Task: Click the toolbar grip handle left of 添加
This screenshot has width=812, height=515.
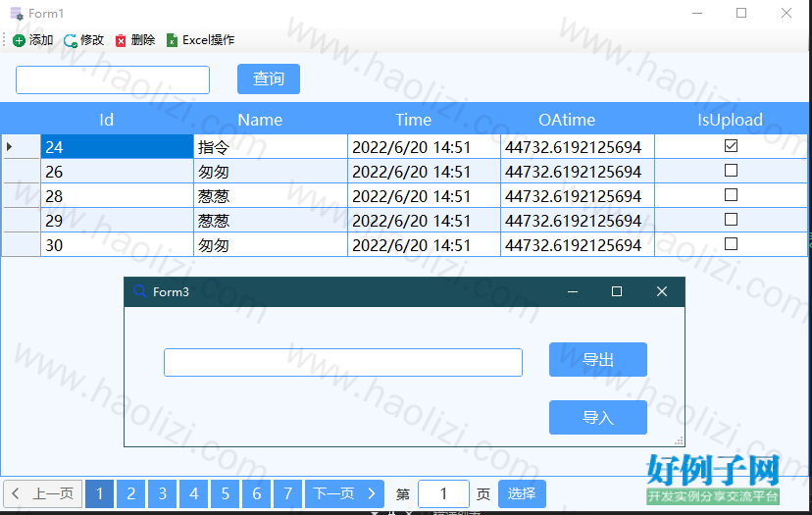Action: pos(4,40)
